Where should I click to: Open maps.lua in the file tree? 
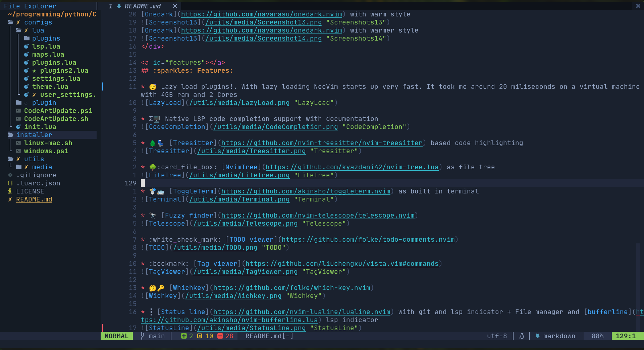click(x=48, y=55)
